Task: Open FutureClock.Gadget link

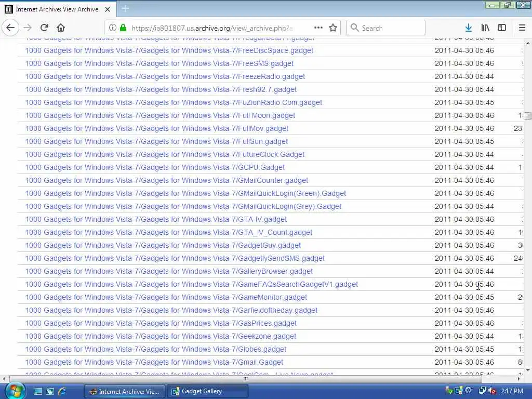Action: [x=165, y=154]
